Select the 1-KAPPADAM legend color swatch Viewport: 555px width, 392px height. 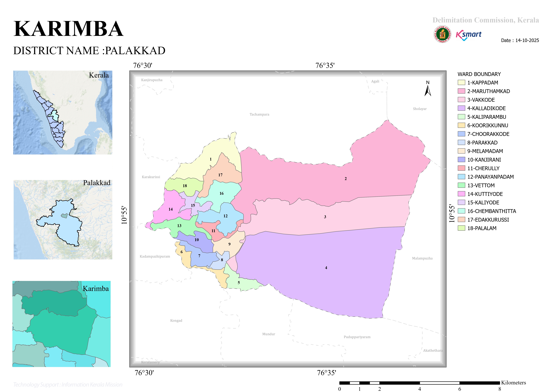[461, 83]
